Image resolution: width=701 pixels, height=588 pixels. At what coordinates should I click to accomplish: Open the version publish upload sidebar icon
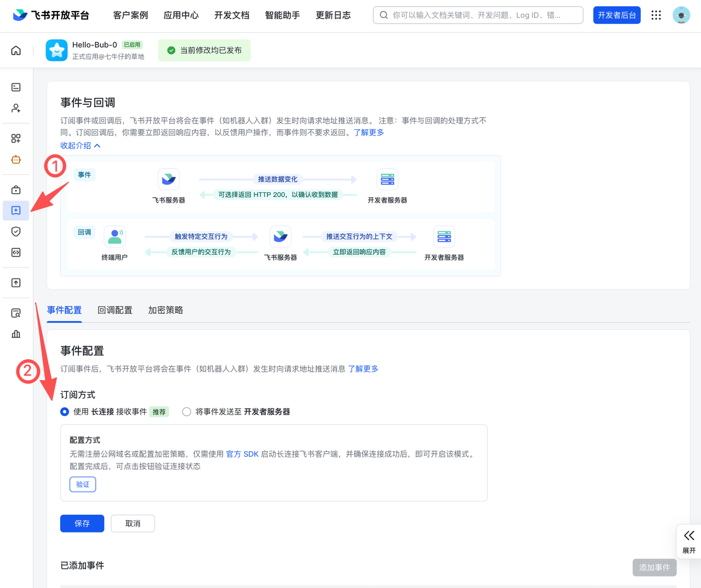pyautogui.click(x=16, y=283)
